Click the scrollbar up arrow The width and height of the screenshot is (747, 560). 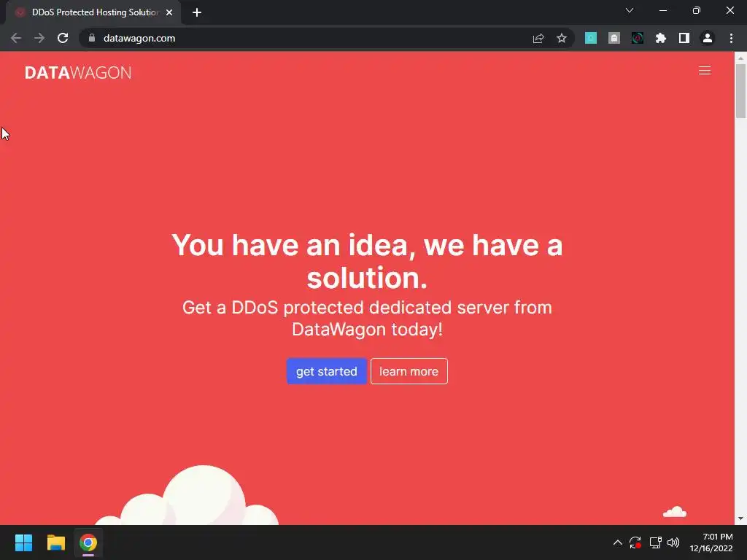(x=740, y=58)
